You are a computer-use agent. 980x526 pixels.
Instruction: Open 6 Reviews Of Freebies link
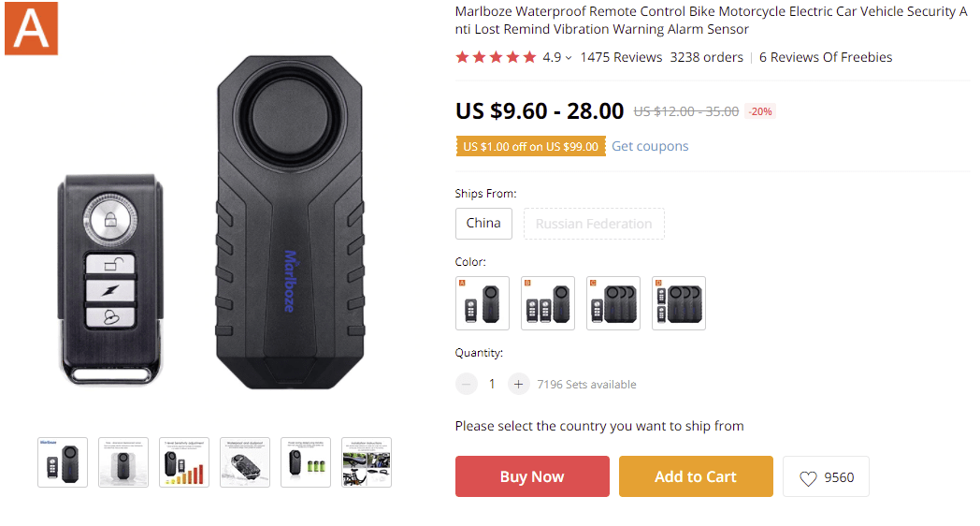[826, 57]
